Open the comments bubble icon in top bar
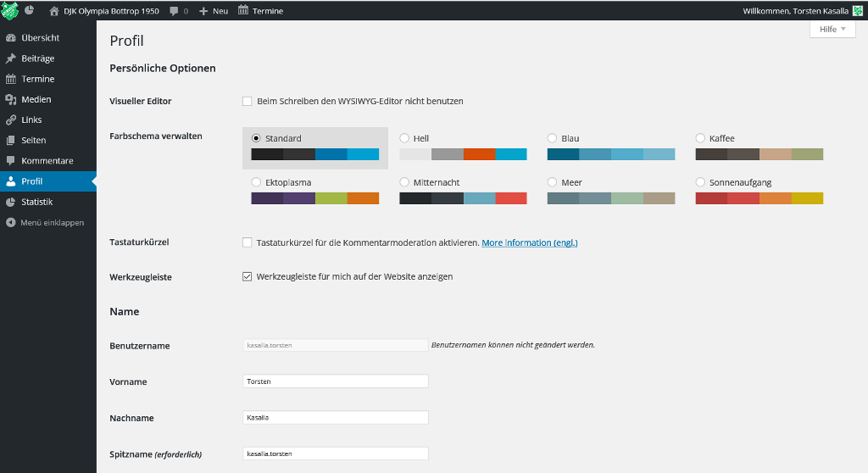 coord(174,11)
